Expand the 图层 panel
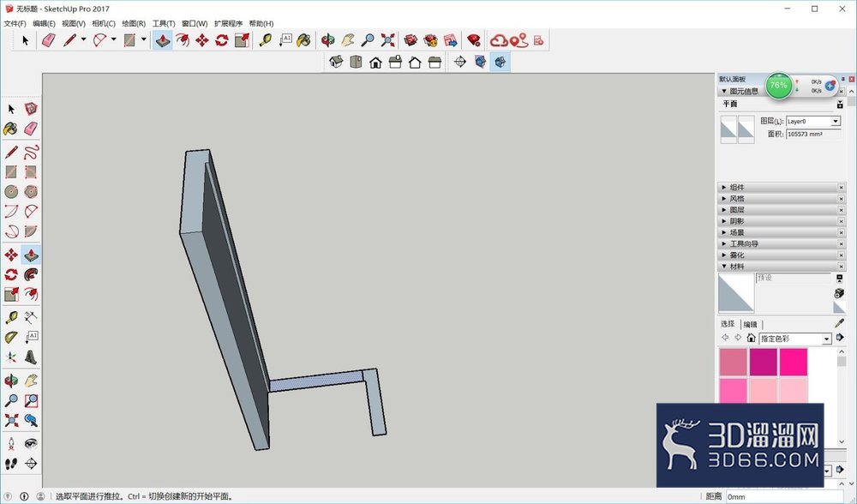Screen dimensions: 857x504 pyautogui.click(x=782, y=210)
